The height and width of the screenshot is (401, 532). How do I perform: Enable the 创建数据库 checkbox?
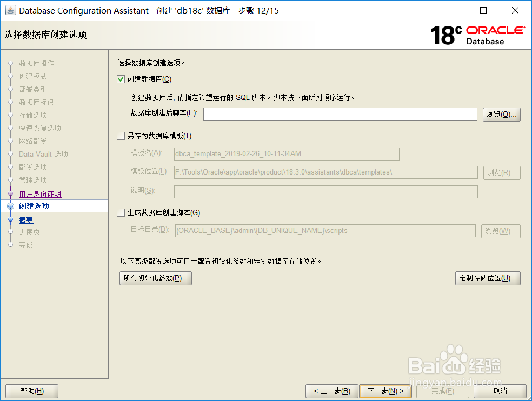(x=120, y=79)
